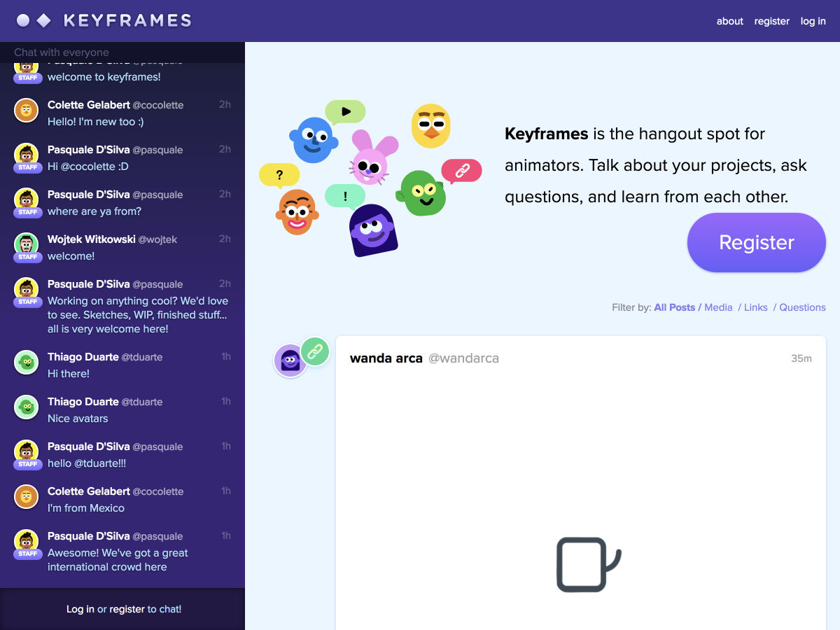Click Pasquale's avatar beside 'hello @tduarte!!!'

27,451
